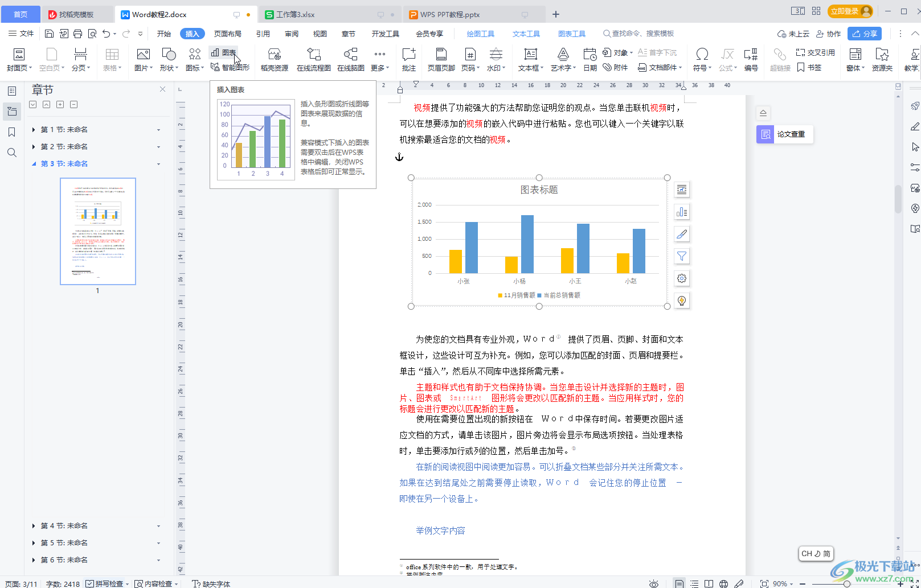Click the Paper Check (论文查重) button

784,134
